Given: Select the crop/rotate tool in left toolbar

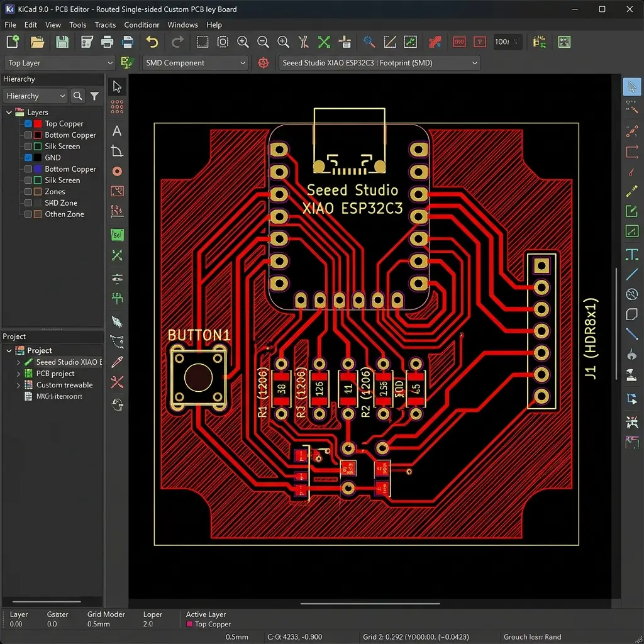Looking at the screenshot, I should (117, 151).
